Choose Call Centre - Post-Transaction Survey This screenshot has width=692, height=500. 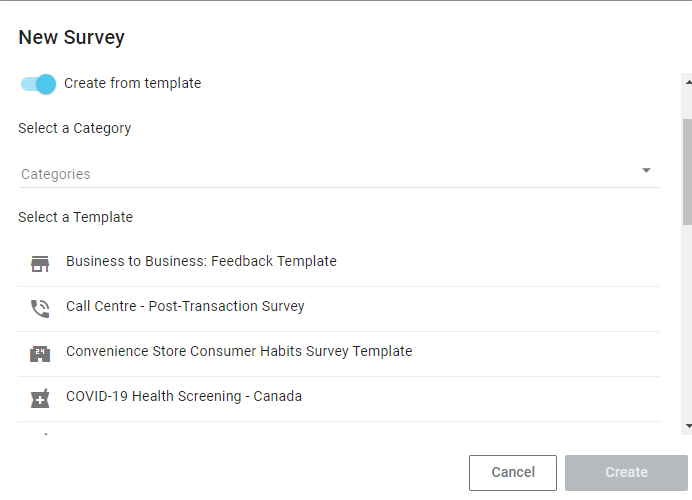click(x=185, y=306)
